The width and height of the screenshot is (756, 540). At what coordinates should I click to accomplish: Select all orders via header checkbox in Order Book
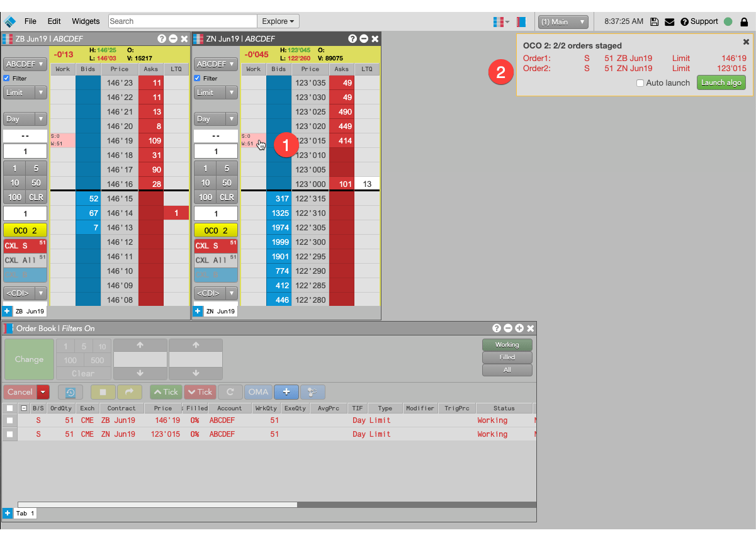[9, 408]
